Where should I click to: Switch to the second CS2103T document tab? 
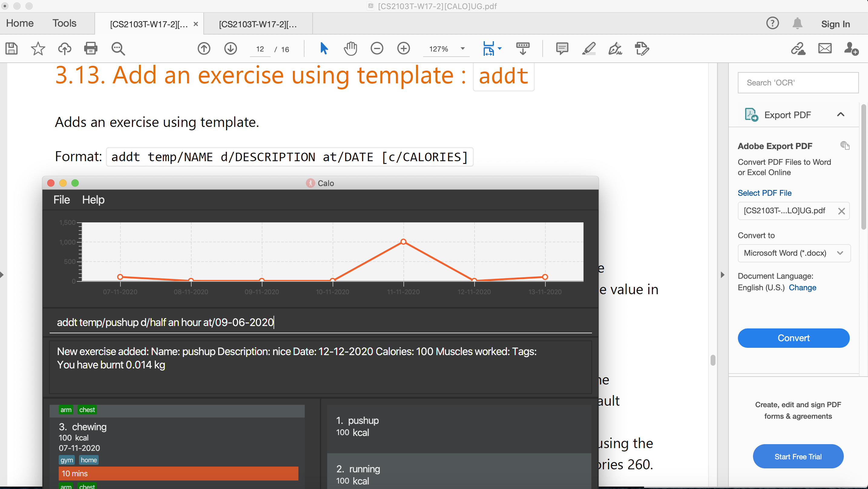click(258, 24)
